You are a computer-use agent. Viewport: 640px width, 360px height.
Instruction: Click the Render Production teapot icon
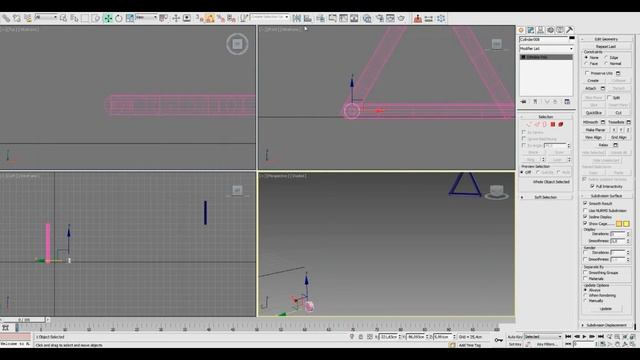point(402,18)
